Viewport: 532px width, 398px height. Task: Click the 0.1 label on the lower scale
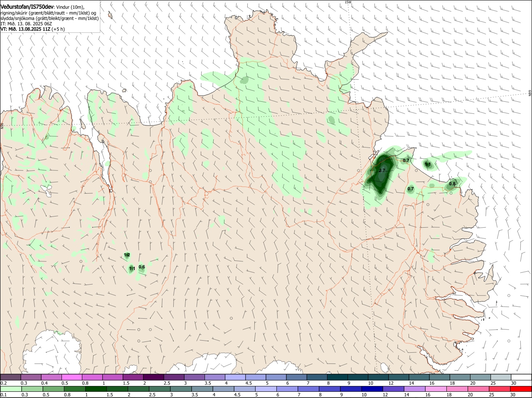4,395
